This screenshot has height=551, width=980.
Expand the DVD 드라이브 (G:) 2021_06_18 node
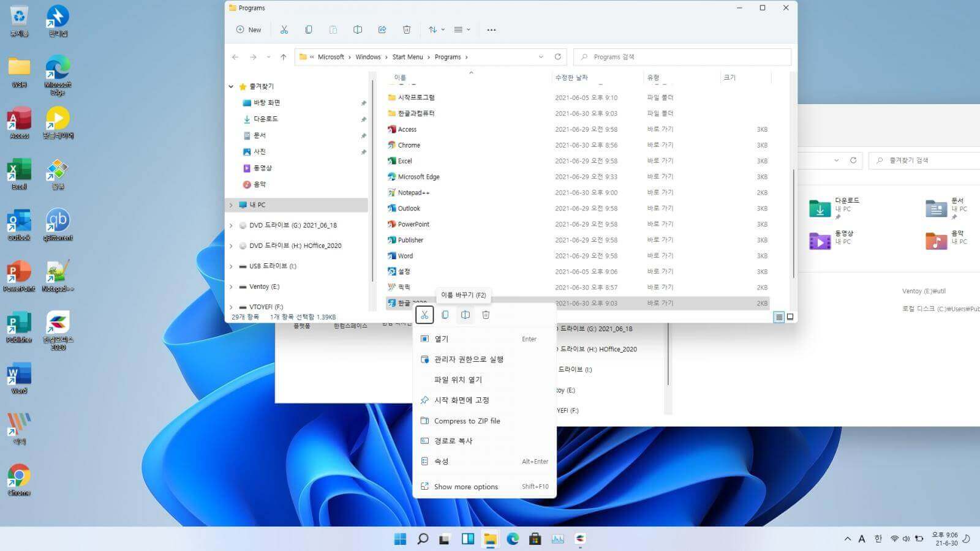(x=231, y=225)
